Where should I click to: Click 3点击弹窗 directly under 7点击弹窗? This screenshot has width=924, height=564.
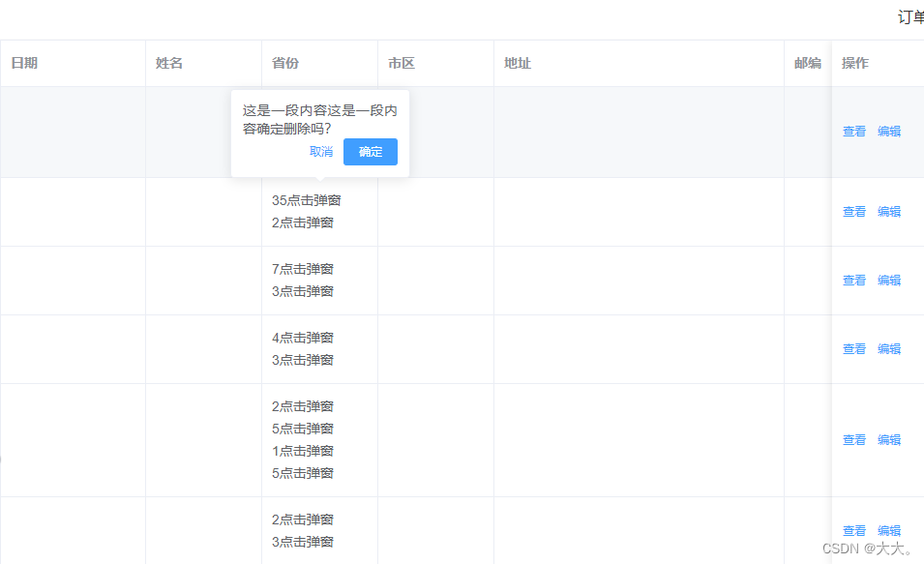302,291
